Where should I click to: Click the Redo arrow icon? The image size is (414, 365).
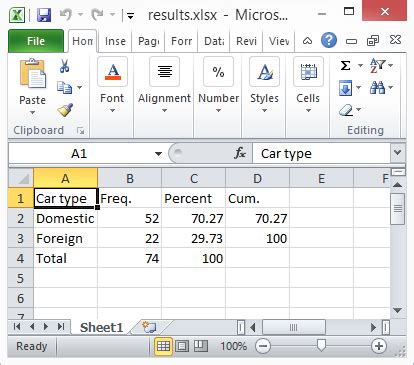click(x=98, y=15)
